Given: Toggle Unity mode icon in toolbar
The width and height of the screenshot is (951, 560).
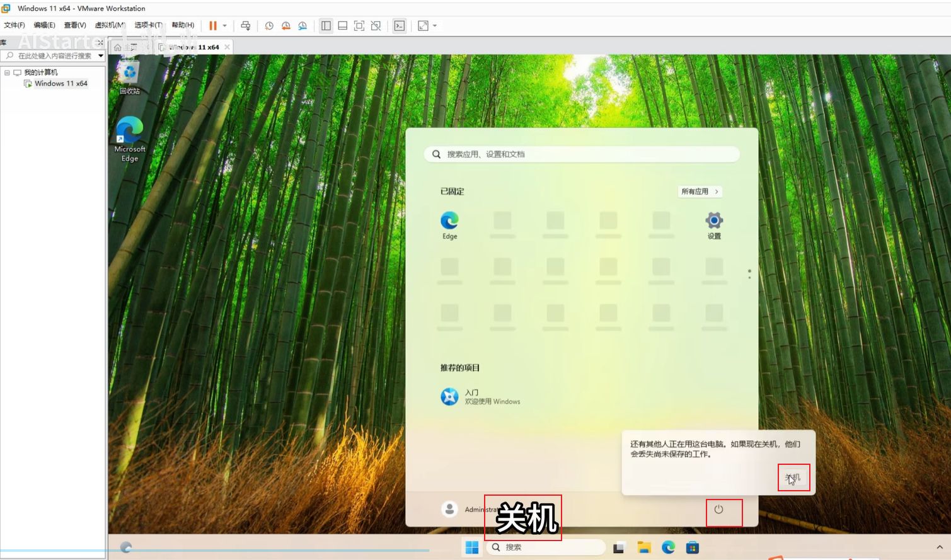Looking at the screenshot, I should tap(376, 26).
